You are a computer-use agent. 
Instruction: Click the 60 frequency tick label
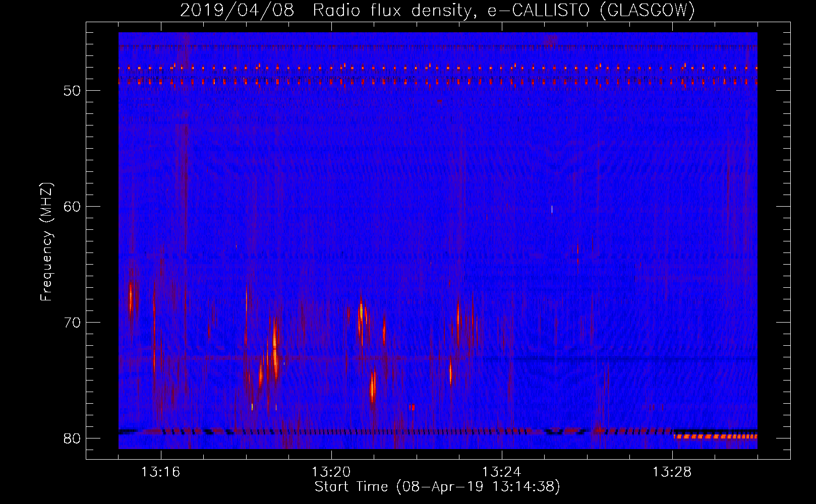pos(72,207)
